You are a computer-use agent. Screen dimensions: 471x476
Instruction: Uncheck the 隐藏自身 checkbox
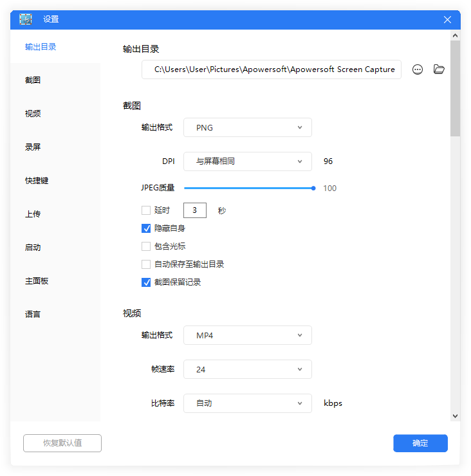click(146, 228)
